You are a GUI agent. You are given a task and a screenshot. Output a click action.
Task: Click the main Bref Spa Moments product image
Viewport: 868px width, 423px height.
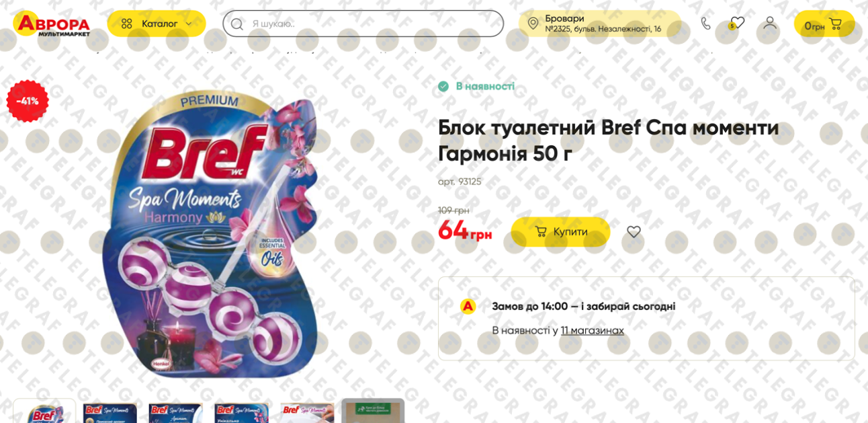[x=210, y=233]
